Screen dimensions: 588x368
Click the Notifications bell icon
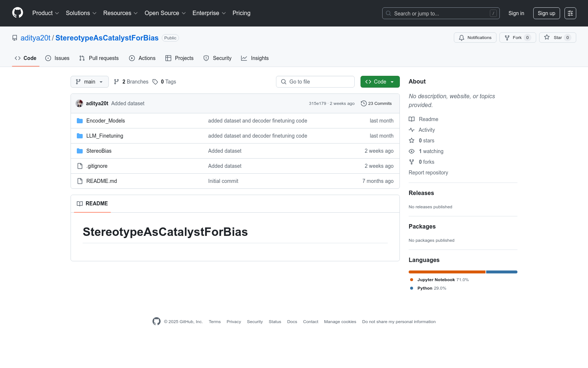(x=462, y=38)
